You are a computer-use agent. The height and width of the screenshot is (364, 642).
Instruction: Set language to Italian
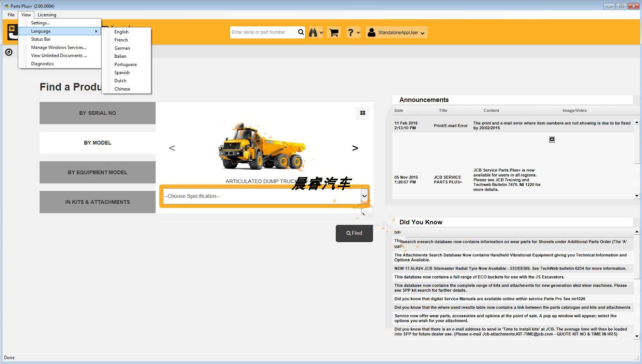(x=126, y=56)
